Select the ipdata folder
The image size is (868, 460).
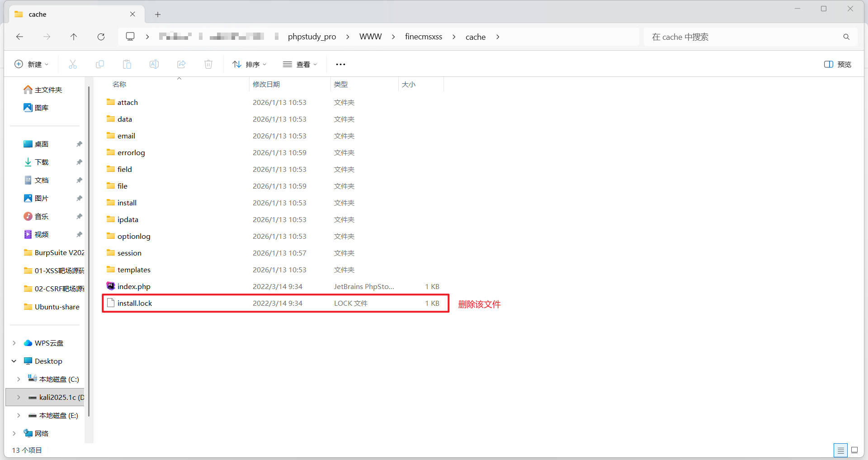[x=273, y=219]
